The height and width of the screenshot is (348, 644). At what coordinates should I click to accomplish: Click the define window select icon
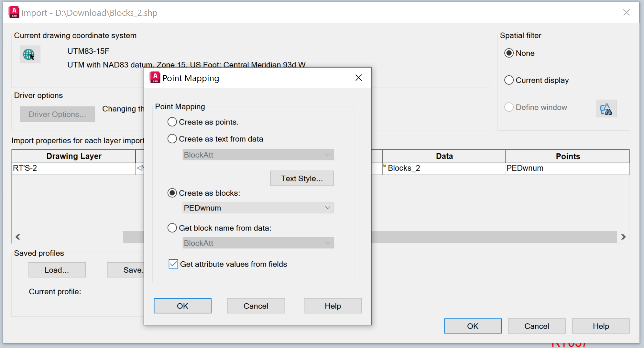point(606,109)
